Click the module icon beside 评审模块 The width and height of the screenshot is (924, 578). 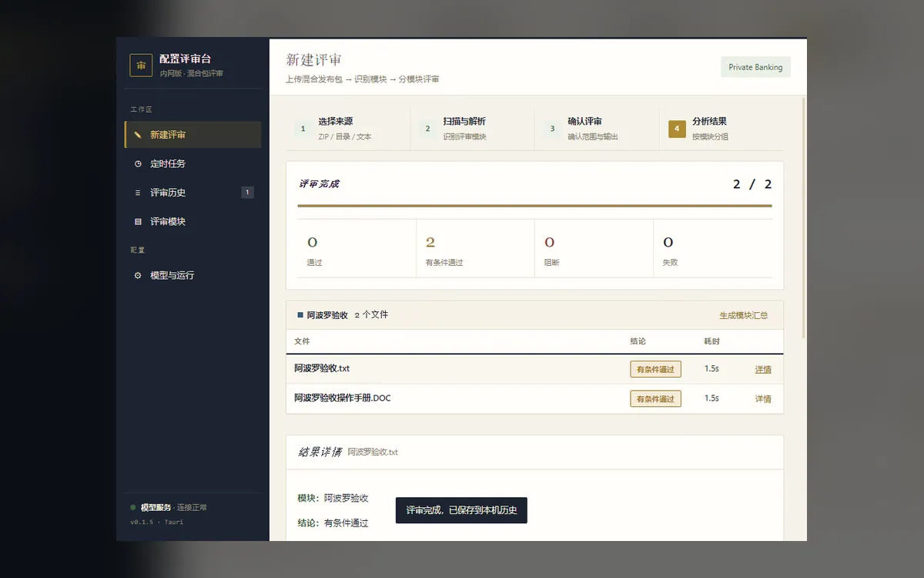(x=138, y=221)
